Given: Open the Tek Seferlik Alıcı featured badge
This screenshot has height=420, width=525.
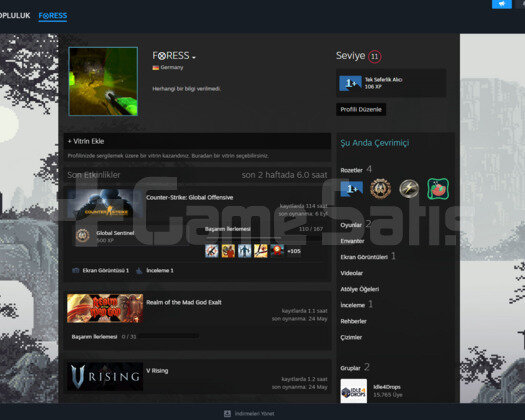Looking at the screenshot, I should pos(391,83).
